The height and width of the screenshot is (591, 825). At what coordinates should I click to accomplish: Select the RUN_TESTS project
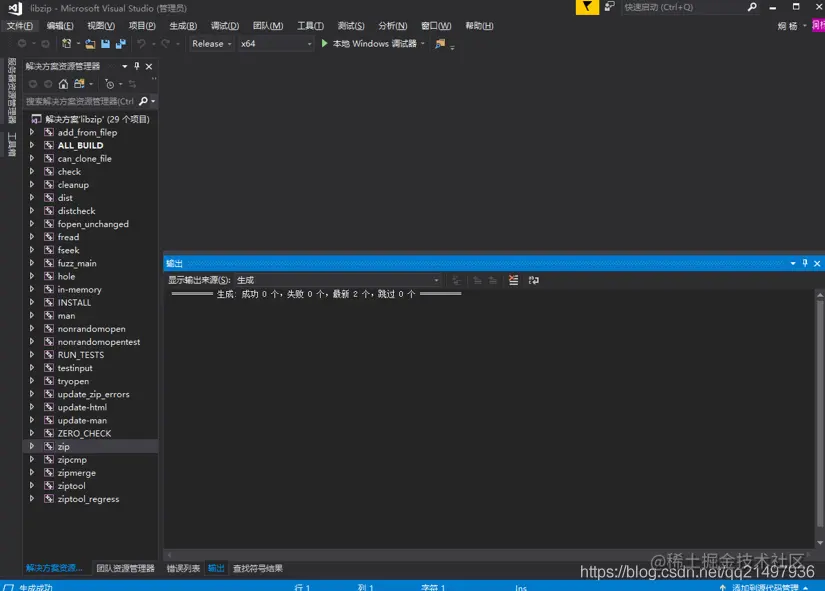tap(81, 355)
